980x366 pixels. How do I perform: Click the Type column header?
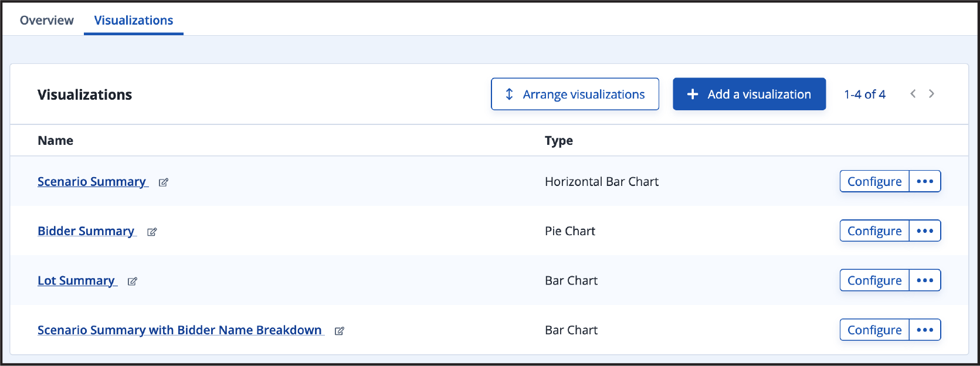tap(559, 141)
